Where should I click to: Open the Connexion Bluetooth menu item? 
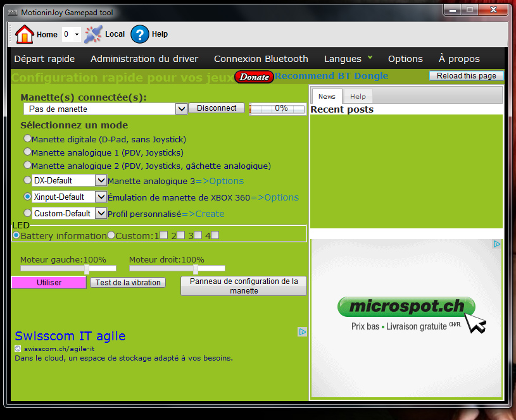[261, 59]
